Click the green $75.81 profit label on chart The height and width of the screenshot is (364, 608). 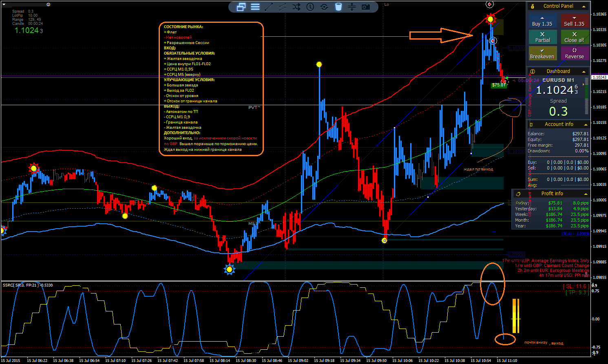pyautogui.click(x=499, y=85)
